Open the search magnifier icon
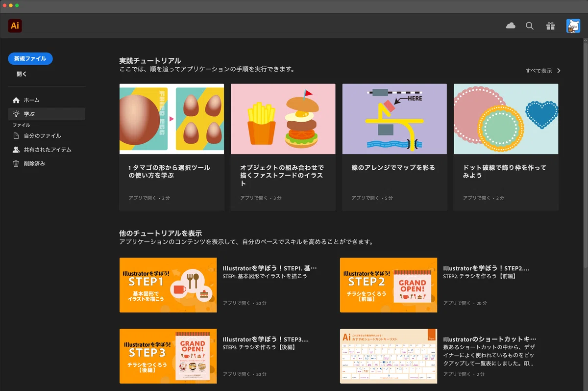The width and height of the screenshot is (588, 391). [x=530, y=26]
